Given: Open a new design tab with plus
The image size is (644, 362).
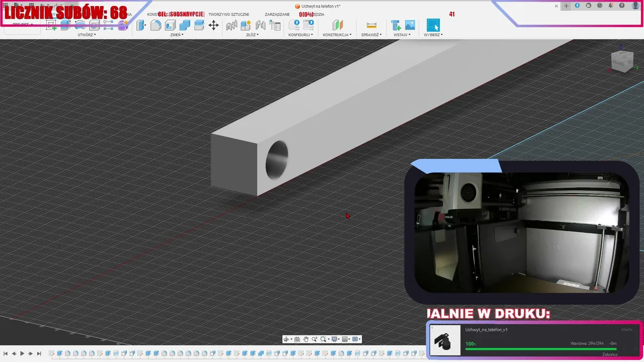Looking at the screenshot, I should tap(566, 6).
